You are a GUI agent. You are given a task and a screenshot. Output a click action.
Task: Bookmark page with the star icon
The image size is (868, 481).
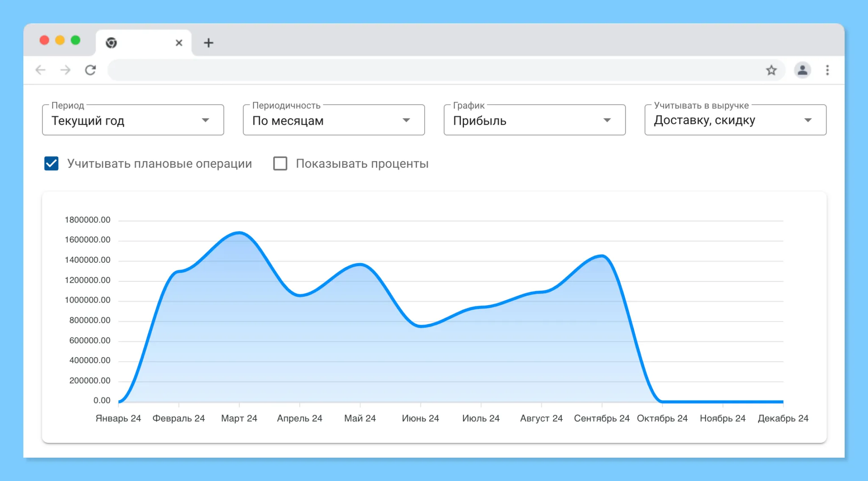(771, 70)
